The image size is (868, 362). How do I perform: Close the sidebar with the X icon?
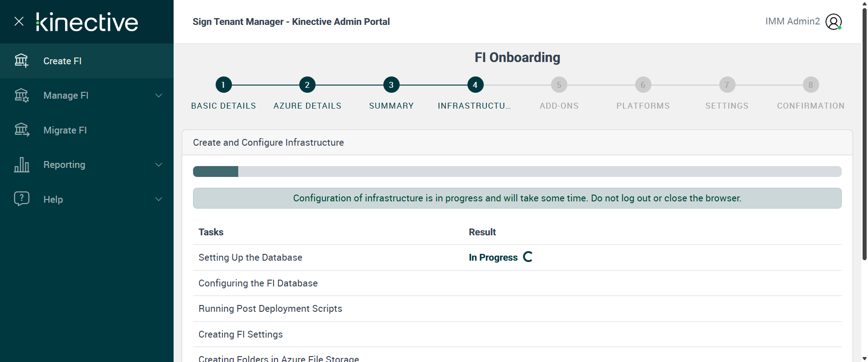tap(19, 21)
